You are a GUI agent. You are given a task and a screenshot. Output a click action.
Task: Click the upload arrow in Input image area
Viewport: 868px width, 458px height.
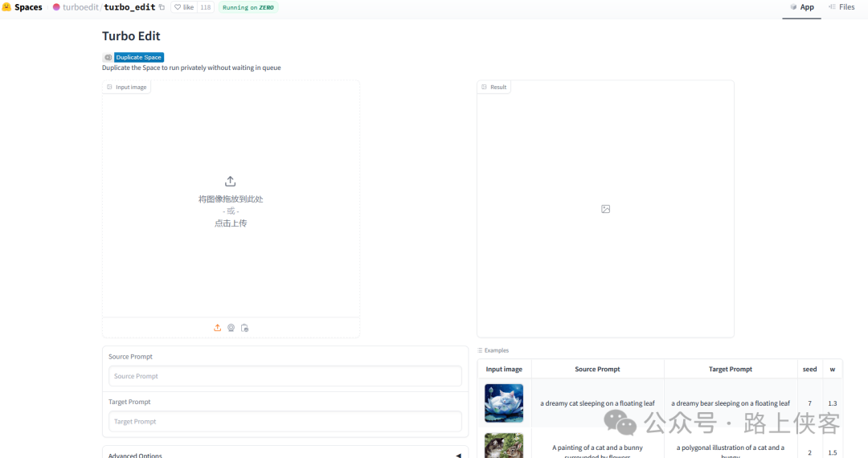[231, 182]
